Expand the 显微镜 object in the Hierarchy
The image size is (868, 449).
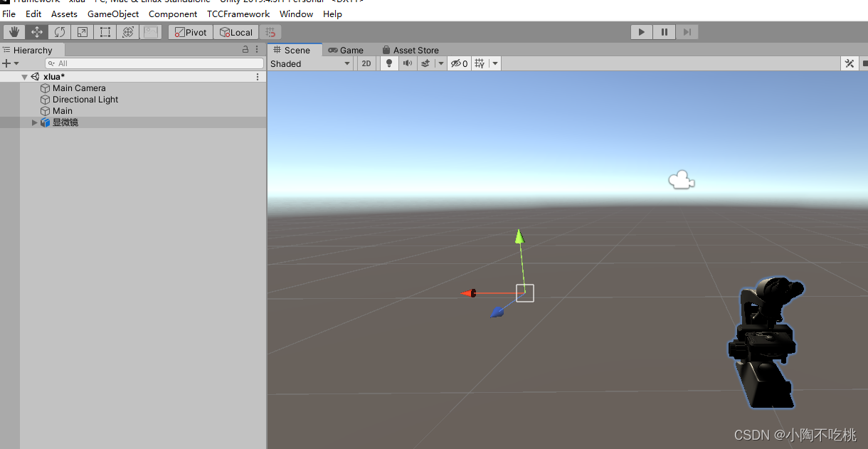click(33, 122)
